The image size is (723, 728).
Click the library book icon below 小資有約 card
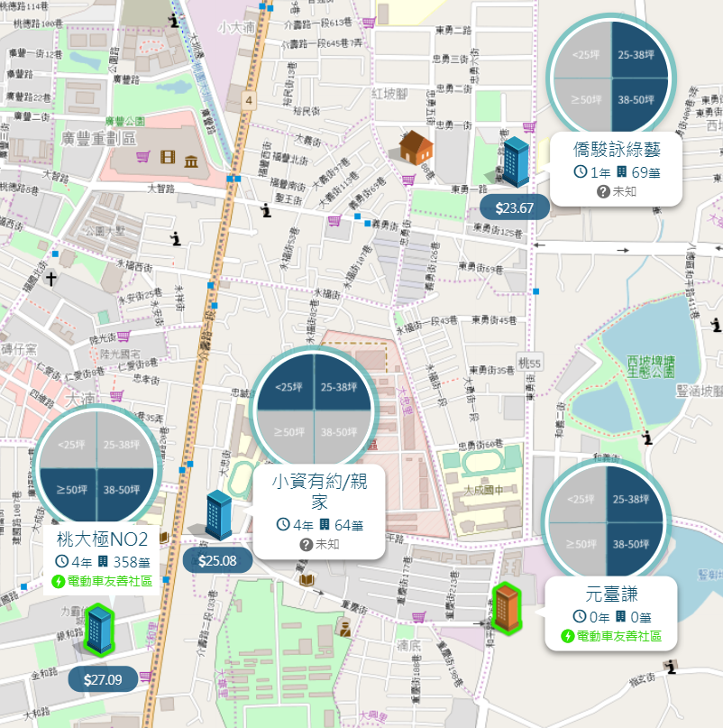click(307, 580)
